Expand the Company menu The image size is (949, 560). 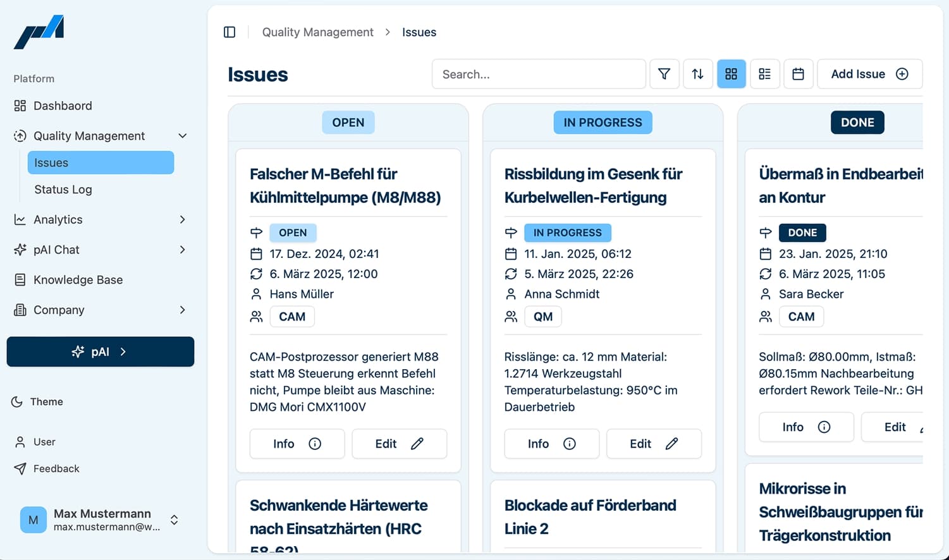pos(182,310)
